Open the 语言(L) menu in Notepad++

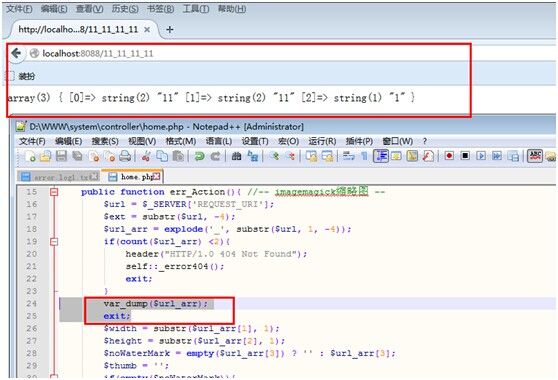click(219, 141)
